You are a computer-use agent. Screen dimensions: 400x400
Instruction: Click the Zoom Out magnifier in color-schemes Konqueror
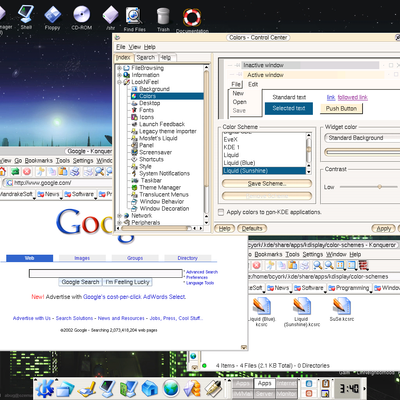[x=329, y=265]
